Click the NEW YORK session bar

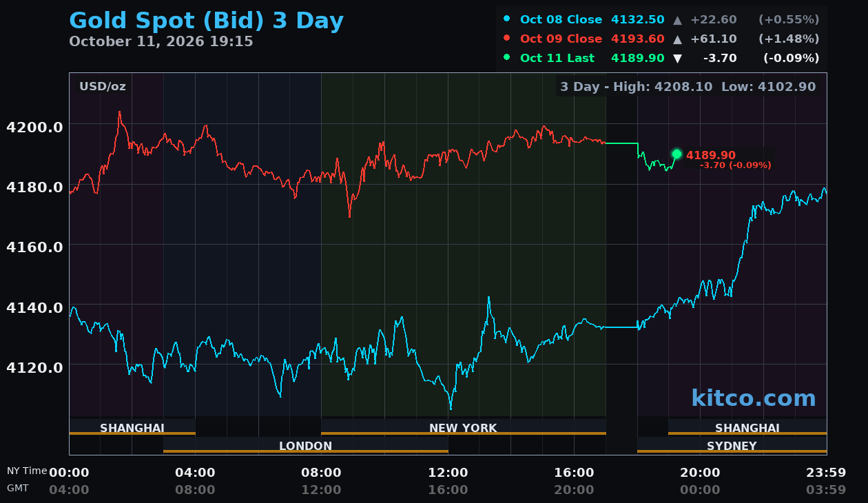(464, 427)
